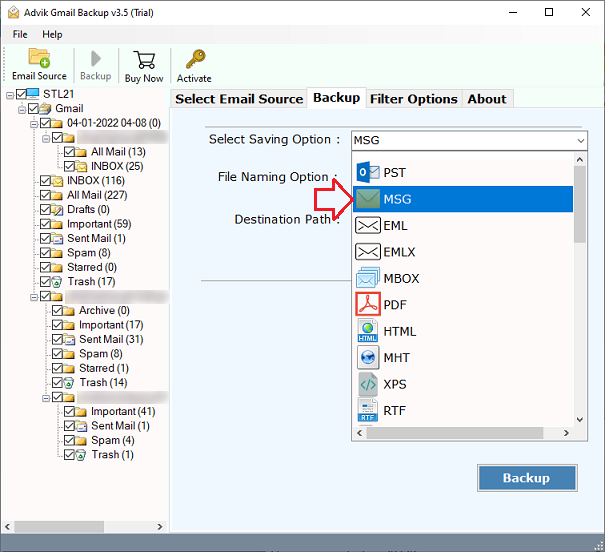Select the All Mail (227) folder
Viewport: 605px width, 552px height.
coord(97,195)
